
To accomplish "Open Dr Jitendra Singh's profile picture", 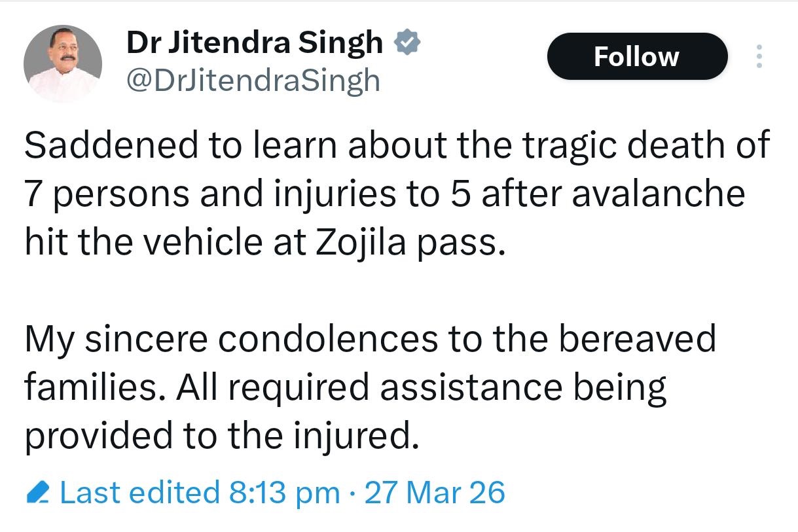I will [x=63, y=63].
